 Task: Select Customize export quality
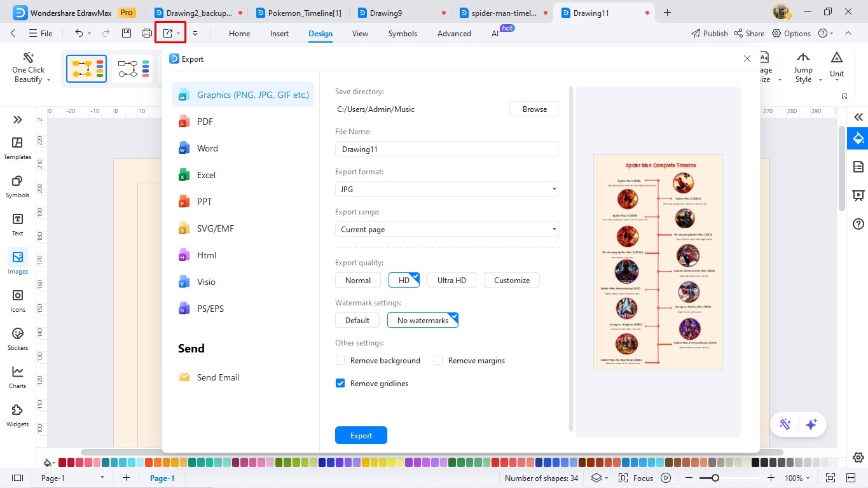pos(512,280)
